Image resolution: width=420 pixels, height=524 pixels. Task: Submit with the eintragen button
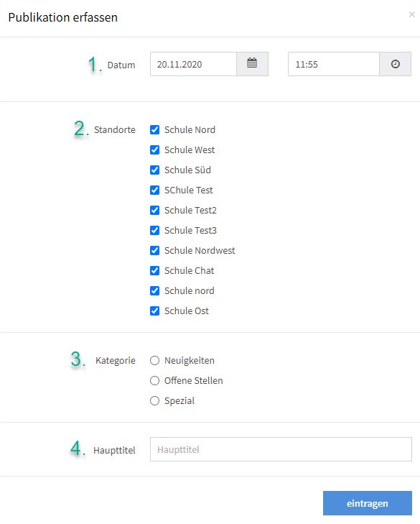368,503
